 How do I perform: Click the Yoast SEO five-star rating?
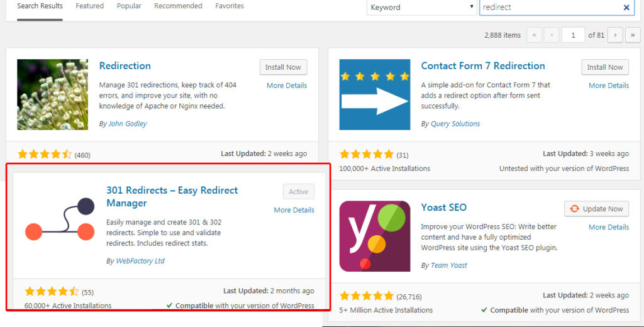coord(367,296)
